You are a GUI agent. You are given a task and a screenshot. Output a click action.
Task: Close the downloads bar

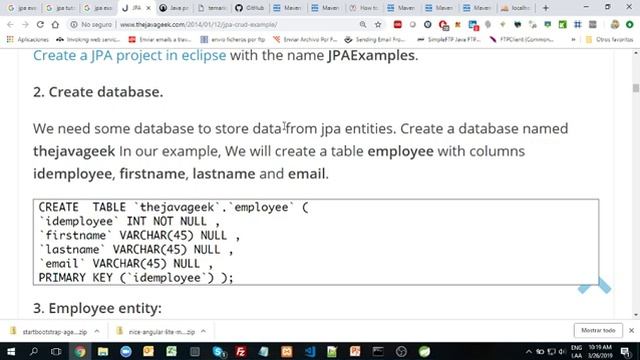click(x=631, y=330)
